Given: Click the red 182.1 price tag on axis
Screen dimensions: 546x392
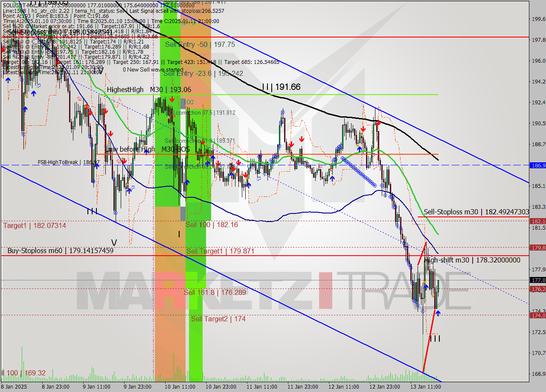Looking at the screenshot, I should [x=537, y=221].
